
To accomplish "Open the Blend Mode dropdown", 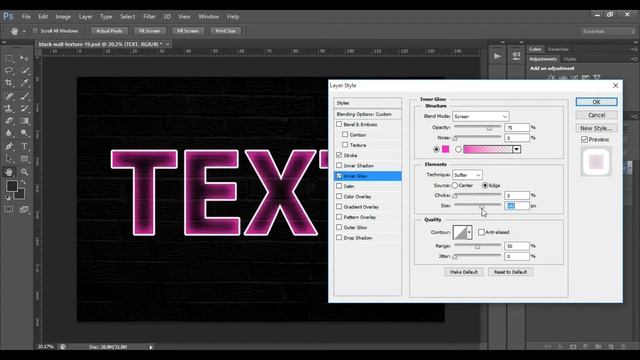I will 480,116.
